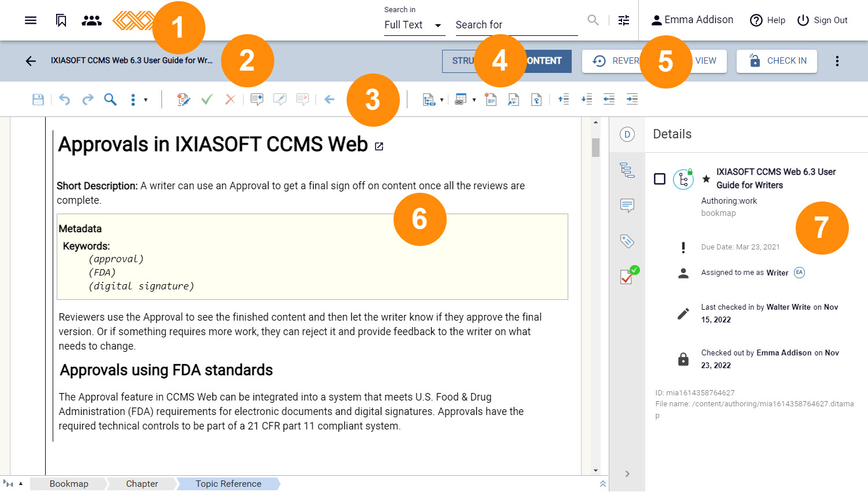Accept change with green checkmark
This screenshot has height=492, width=868.
(x=207, y=100)
